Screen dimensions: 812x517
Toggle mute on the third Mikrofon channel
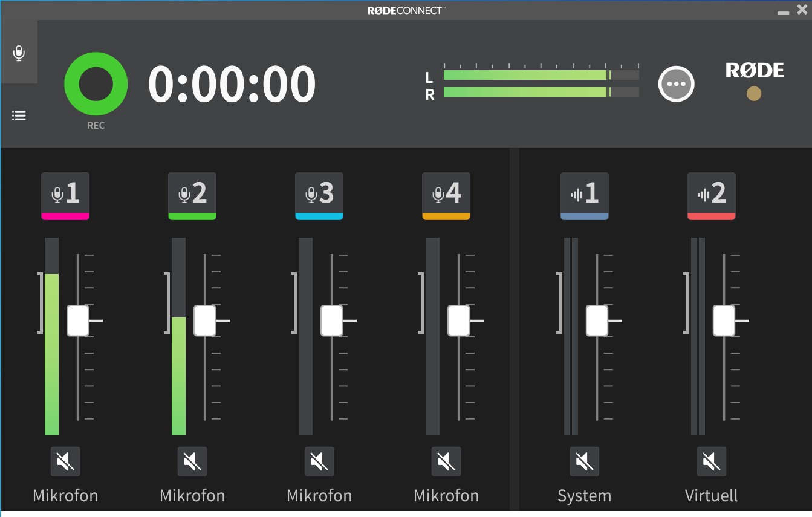(x=319, y=462)
